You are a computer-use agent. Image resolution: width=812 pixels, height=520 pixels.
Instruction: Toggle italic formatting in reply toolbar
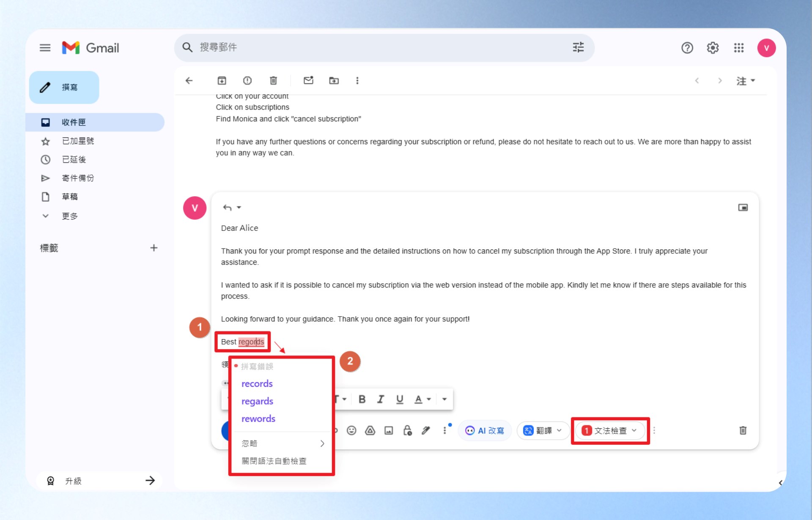tap(381, 399)
